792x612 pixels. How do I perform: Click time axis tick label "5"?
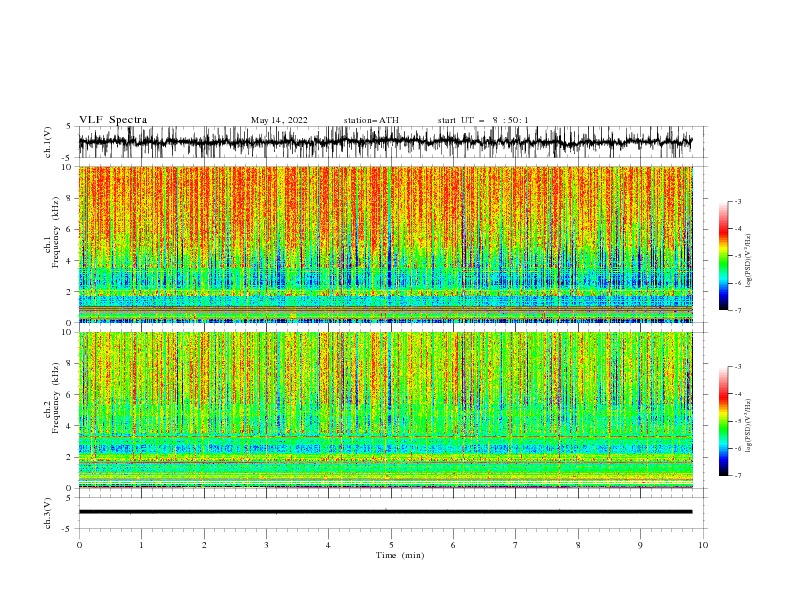click(x=391, y=545)
